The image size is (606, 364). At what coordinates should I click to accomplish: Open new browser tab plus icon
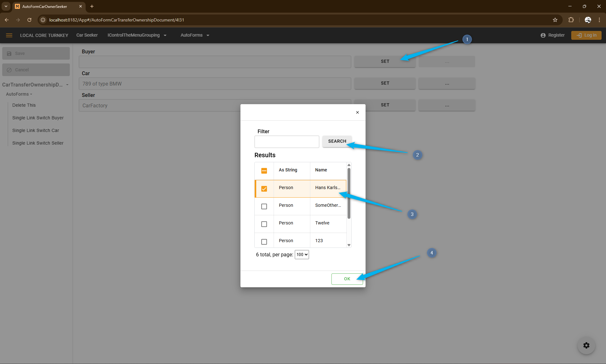coord(92,6)
